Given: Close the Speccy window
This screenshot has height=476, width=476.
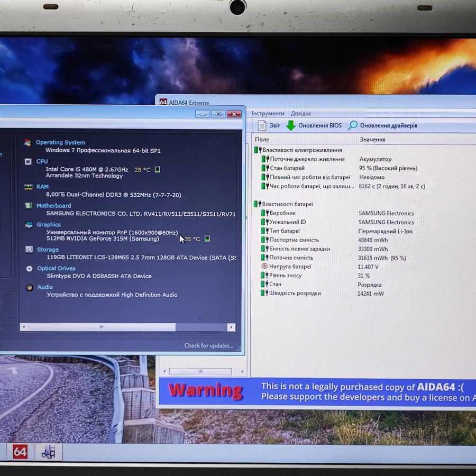Looking at the screenshot, I should (234, 114).
